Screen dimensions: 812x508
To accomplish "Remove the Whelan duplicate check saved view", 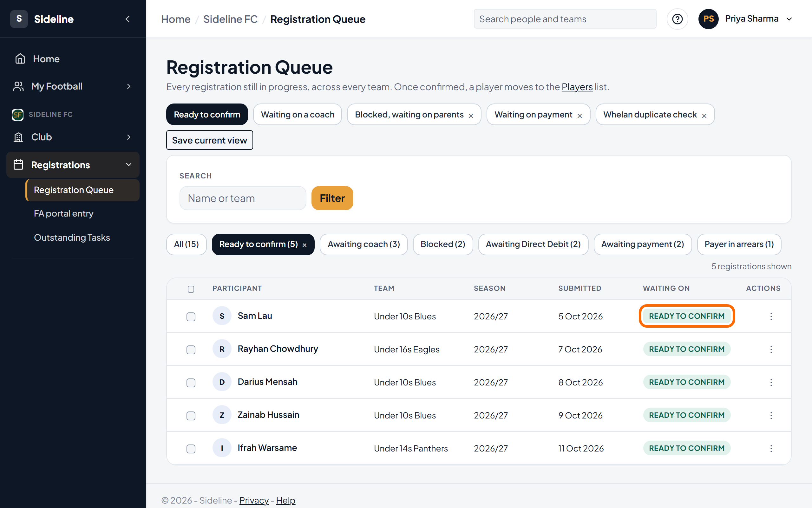I will pos(704,116).
